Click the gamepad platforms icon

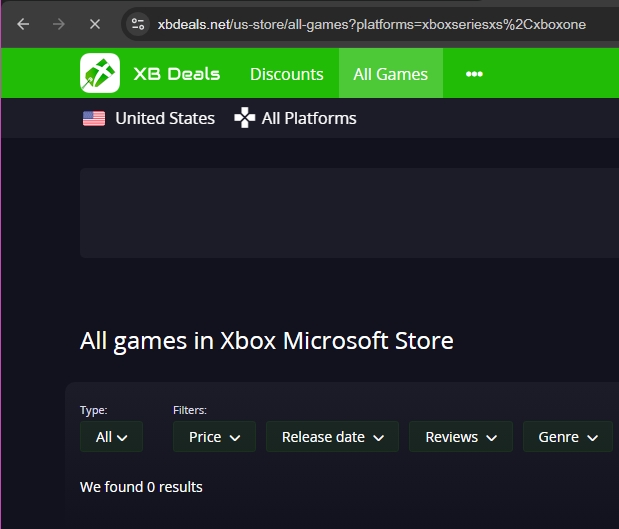pos(245,118)
